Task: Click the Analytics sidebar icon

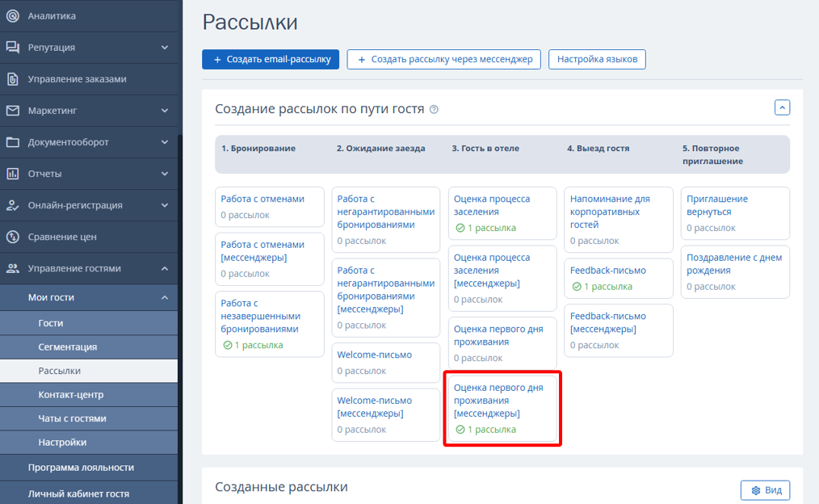Action: (12, 15)
